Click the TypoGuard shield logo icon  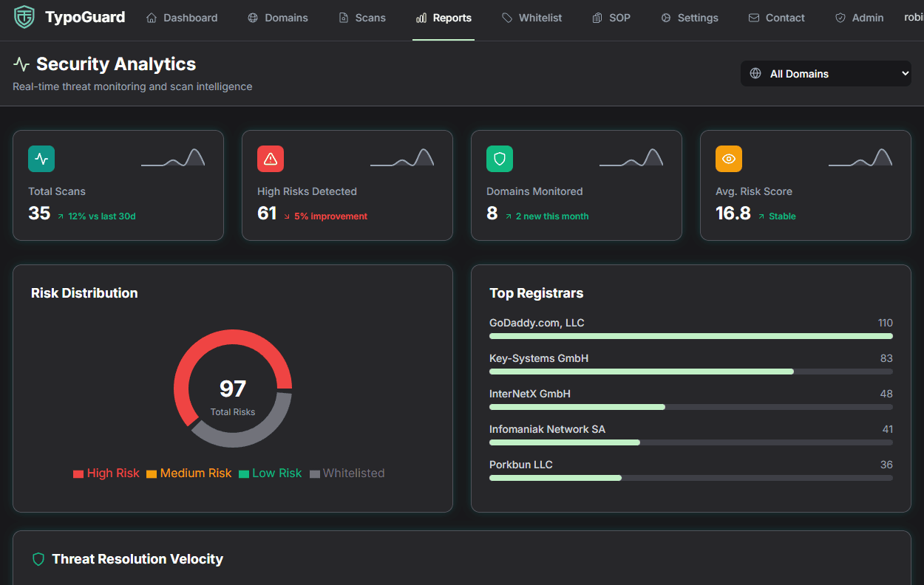(x=24, y=17)
